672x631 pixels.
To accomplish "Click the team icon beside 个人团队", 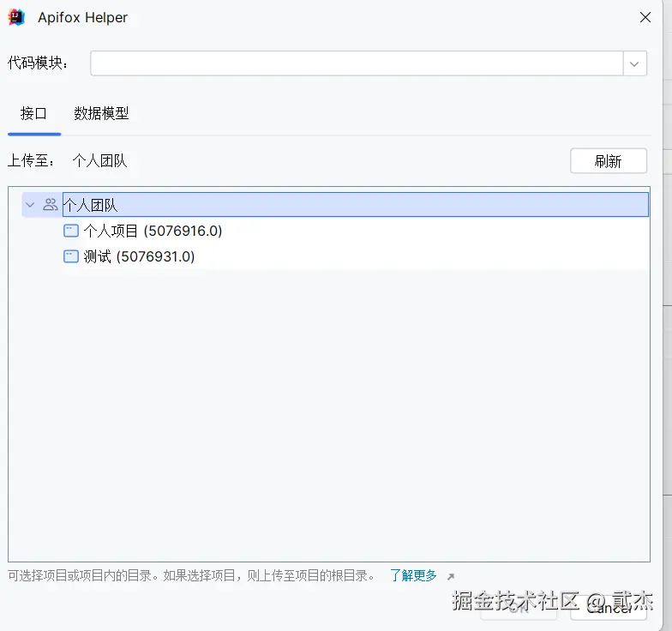I will (x=50, y=205).
